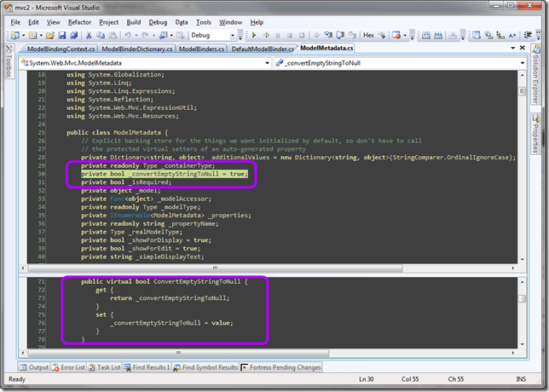Open the Toolbox side panel

tap(9, 61)
